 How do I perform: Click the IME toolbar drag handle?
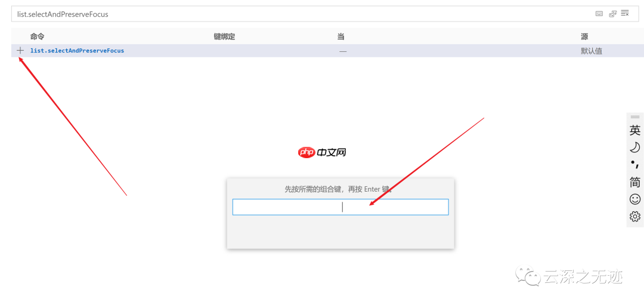point(635,117)
